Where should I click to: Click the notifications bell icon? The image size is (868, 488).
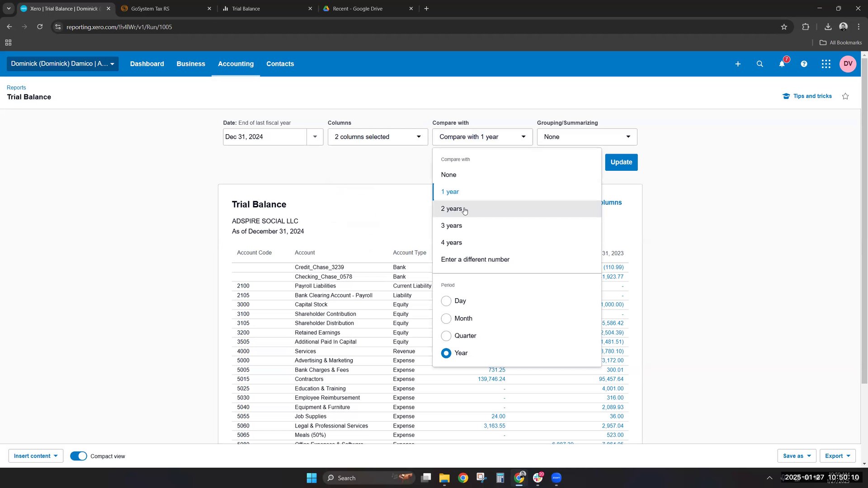(x=782, y=64)
